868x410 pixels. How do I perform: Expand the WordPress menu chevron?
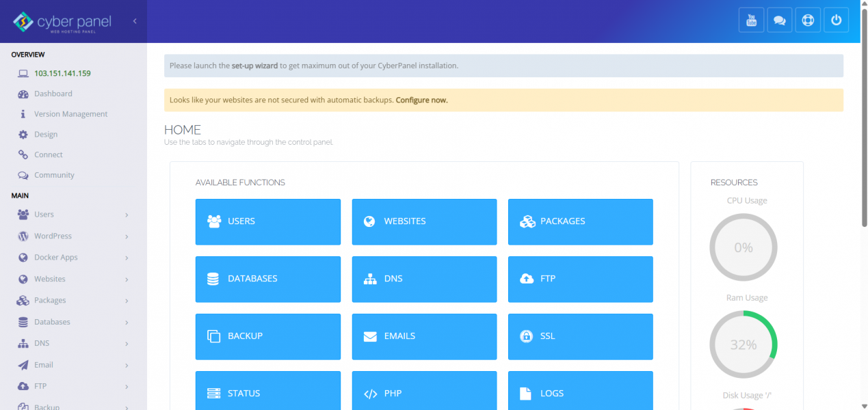pyautogui.click(x=127, y=236)
